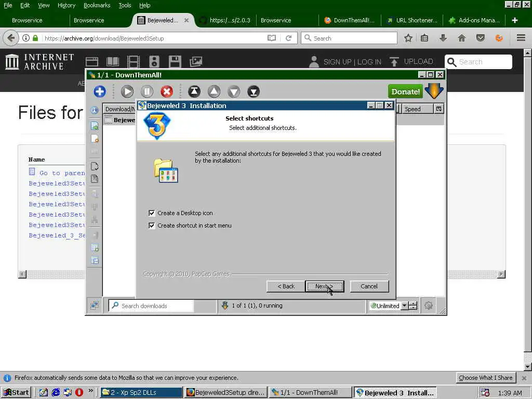Show bookmarks list icon
This screenshot has height=399, width=532.
(x=424, y=38)
